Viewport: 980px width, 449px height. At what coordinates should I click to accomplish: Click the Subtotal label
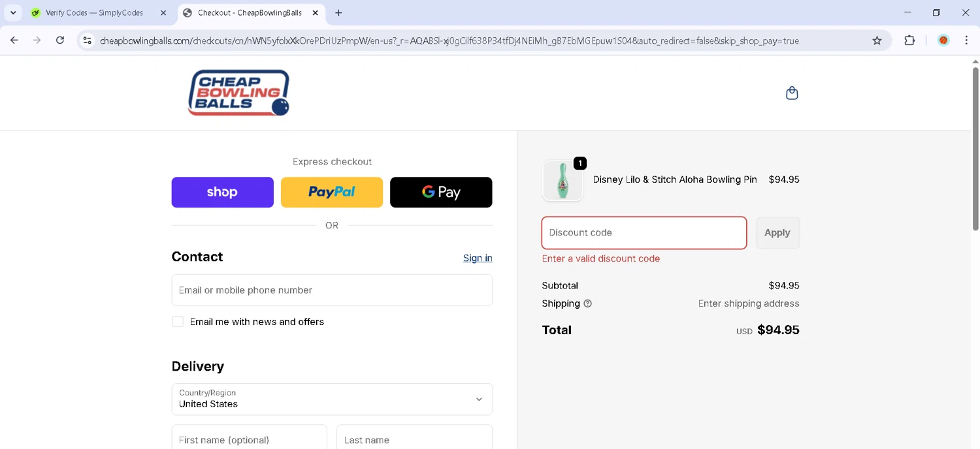tap(560, 286)
